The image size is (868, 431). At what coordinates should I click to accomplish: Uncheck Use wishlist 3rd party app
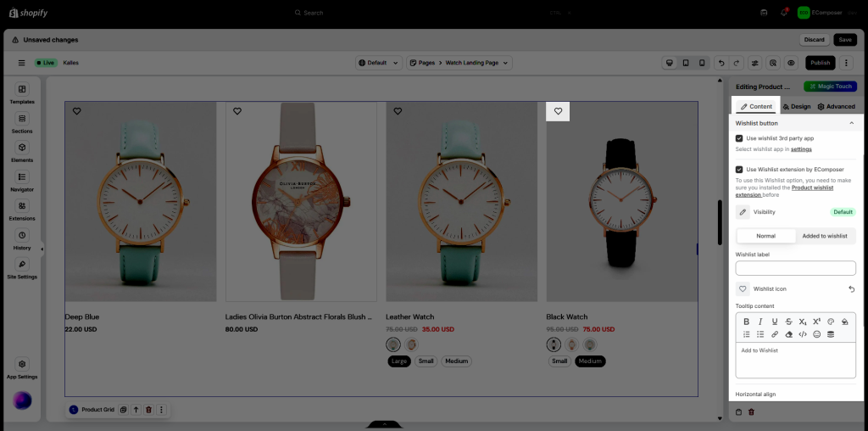[739, 137]
